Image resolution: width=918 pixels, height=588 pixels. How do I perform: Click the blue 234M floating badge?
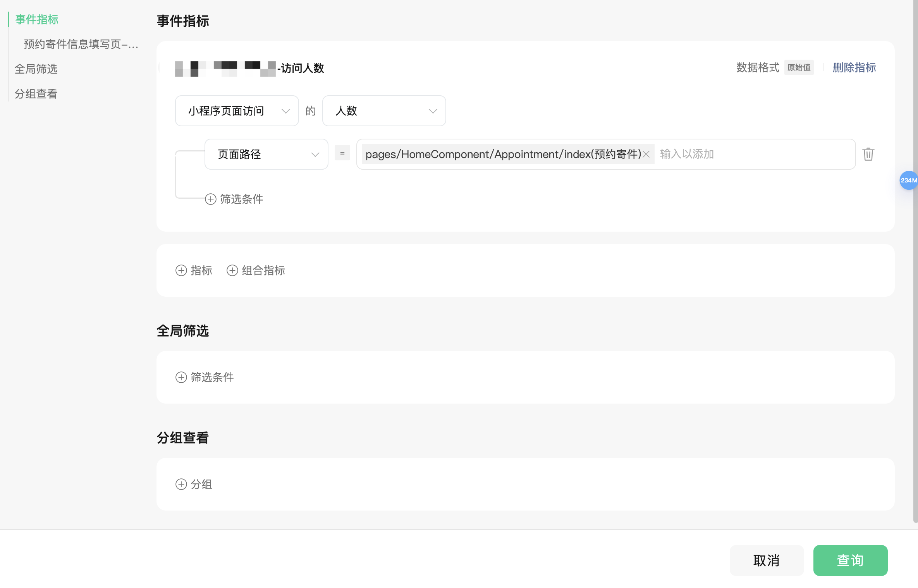point(908,180)
